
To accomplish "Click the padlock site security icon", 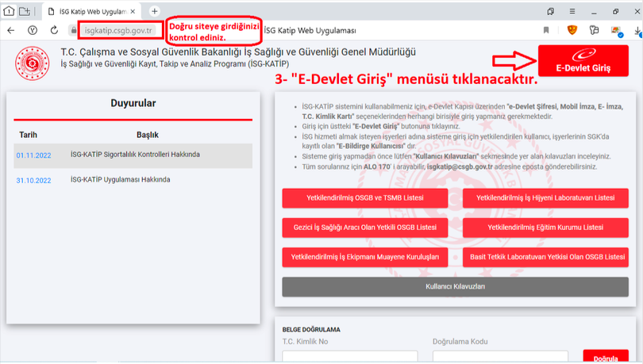I will pos(73,30).
